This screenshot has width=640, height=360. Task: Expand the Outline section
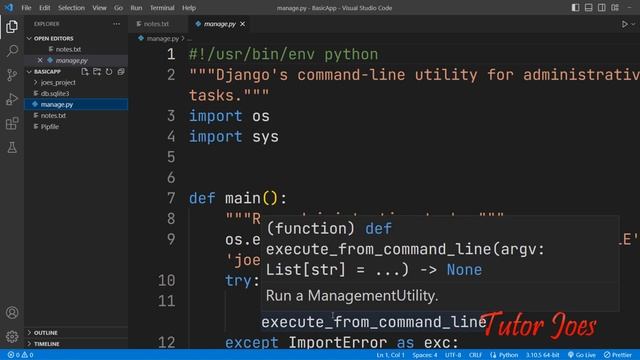[45, 333]
